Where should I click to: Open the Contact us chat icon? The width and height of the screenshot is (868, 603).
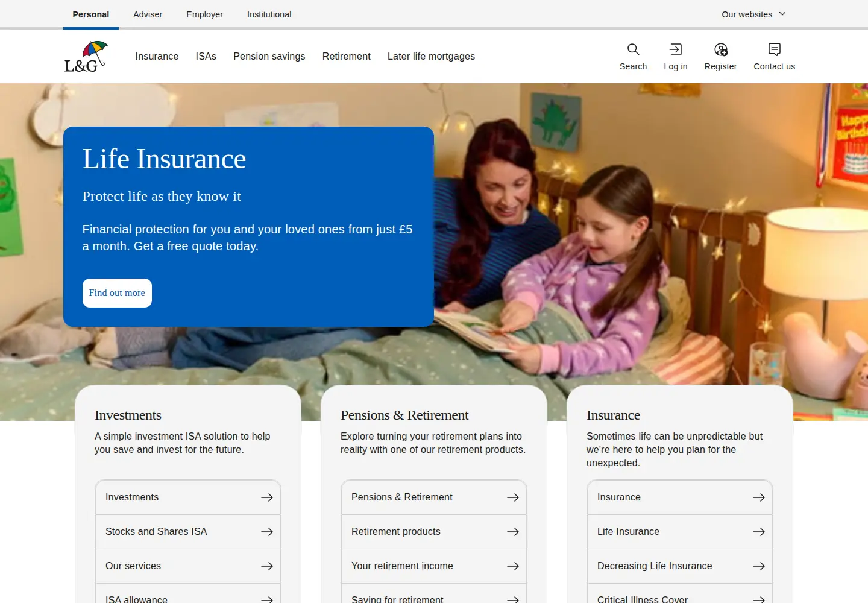coord(775,49)
